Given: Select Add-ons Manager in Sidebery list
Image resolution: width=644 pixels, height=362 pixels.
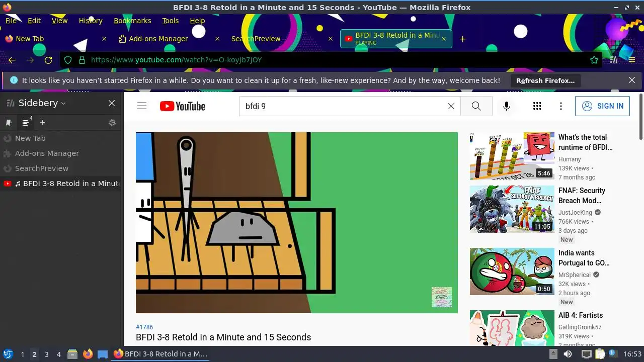Looking at the screenshot, I should (60, 153).
